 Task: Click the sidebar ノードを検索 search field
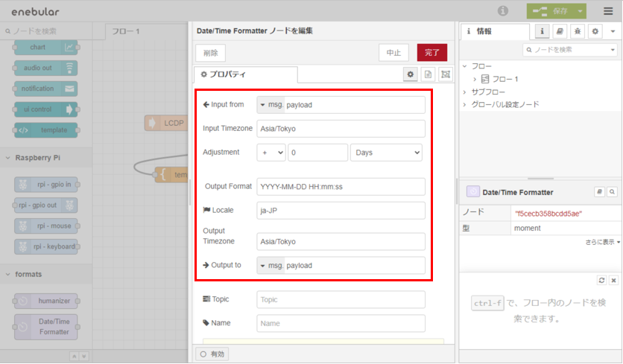coord(566,50)
